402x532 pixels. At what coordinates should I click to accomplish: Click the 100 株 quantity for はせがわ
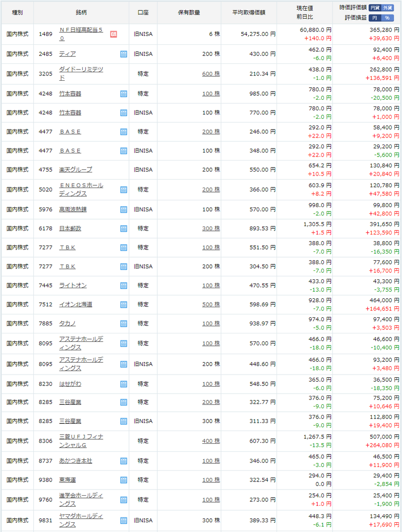(211, 383)
